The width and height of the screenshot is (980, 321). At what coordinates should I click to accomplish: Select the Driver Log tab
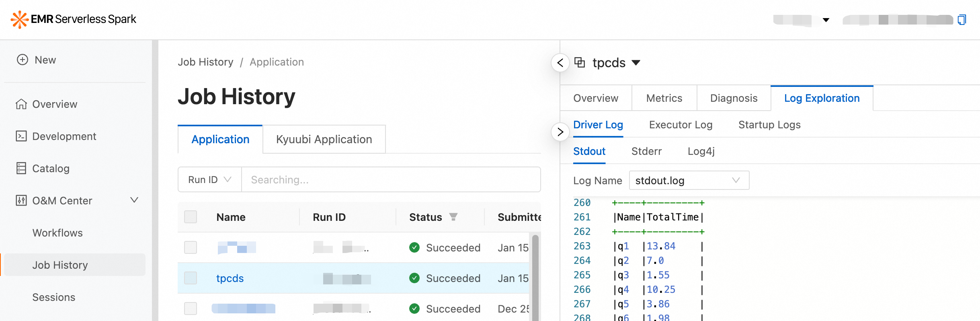pyautogui.click(x=598, y=125)
